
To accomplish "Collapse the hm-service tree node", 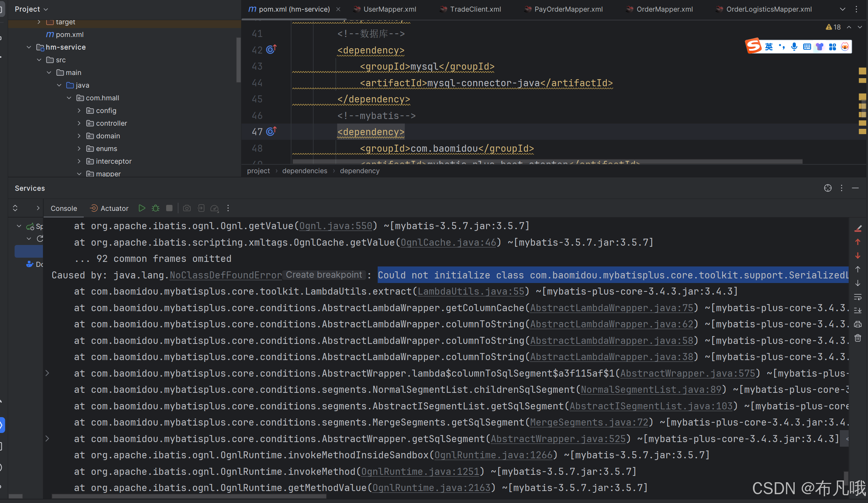I will 28,47.
